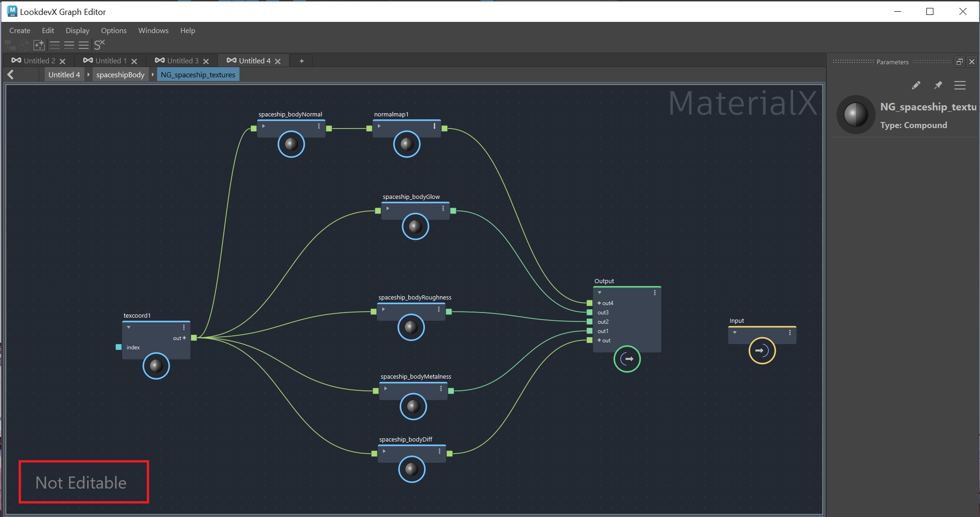Collapse the texcoord1 node

pos(129,327)
